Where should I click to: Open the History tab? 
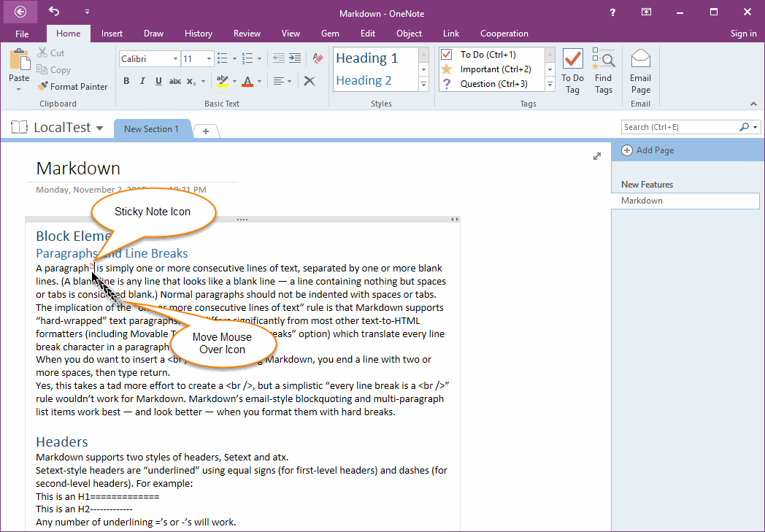(198, 33)
